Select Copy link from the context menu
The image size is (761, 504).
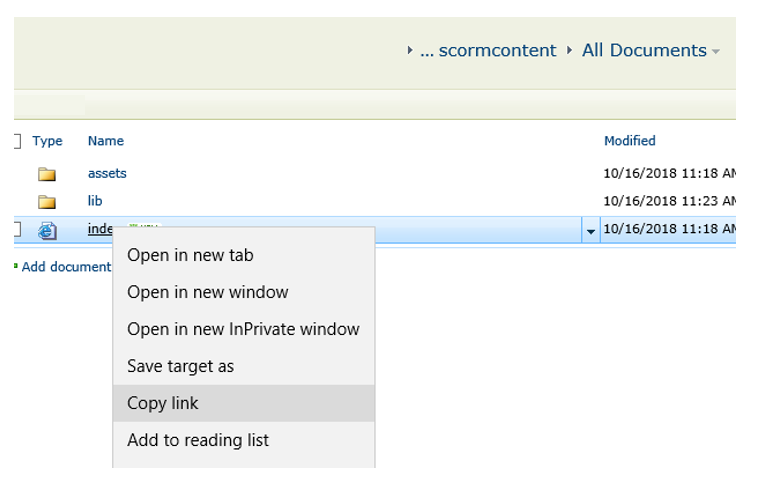point(163,403)
